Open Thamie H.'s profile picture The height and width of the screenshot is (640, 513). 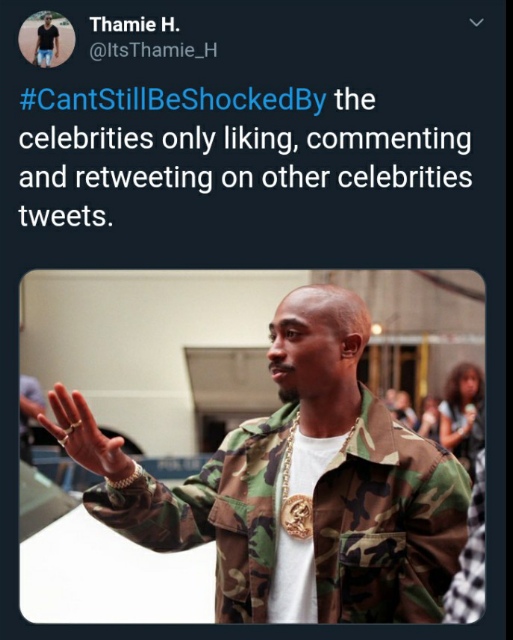[47, 39]
